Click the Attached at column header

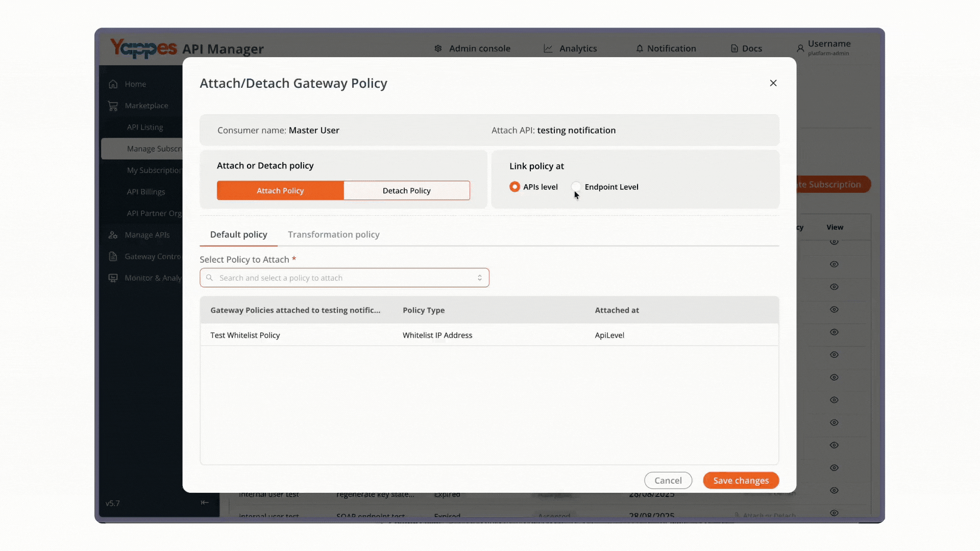click(617, 310)
